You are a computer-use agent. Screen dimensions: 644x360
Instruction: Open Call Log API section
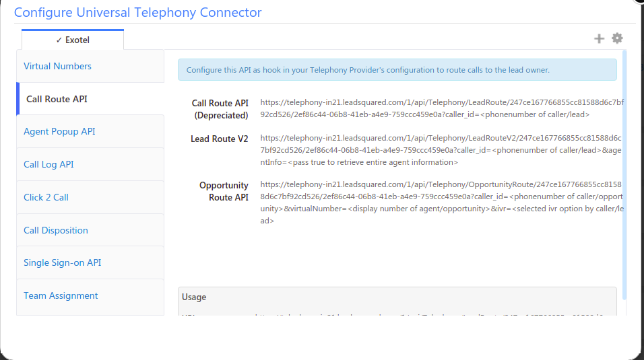(x=90, y=164)
